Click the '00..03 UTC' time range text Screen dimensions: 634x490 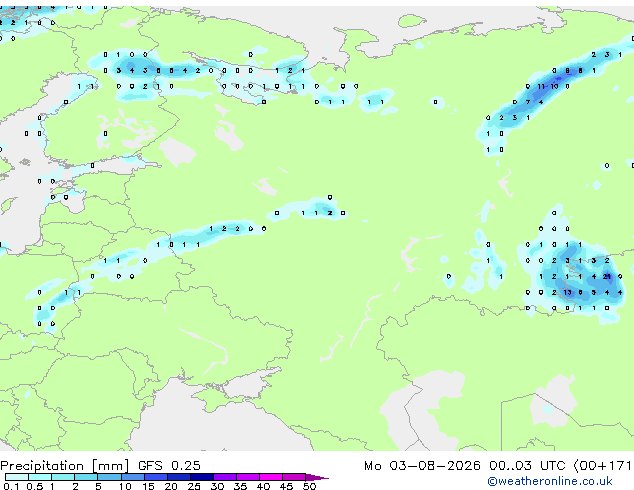[527, 466]
